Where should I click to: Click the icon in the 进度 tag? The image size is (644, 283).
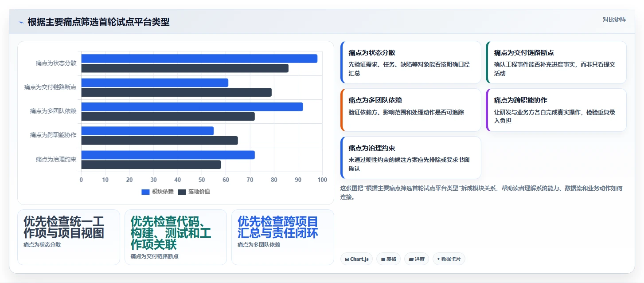coord(410,259)
